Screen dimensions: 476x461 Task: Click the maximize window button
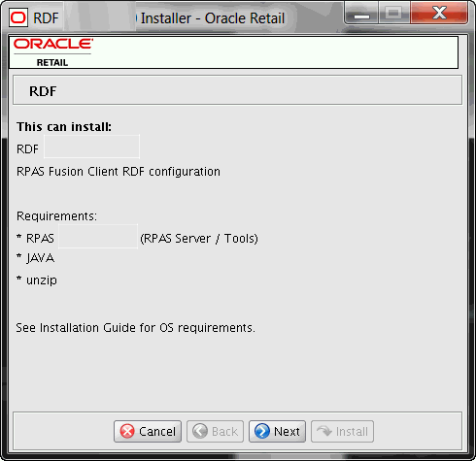(393, 14)
